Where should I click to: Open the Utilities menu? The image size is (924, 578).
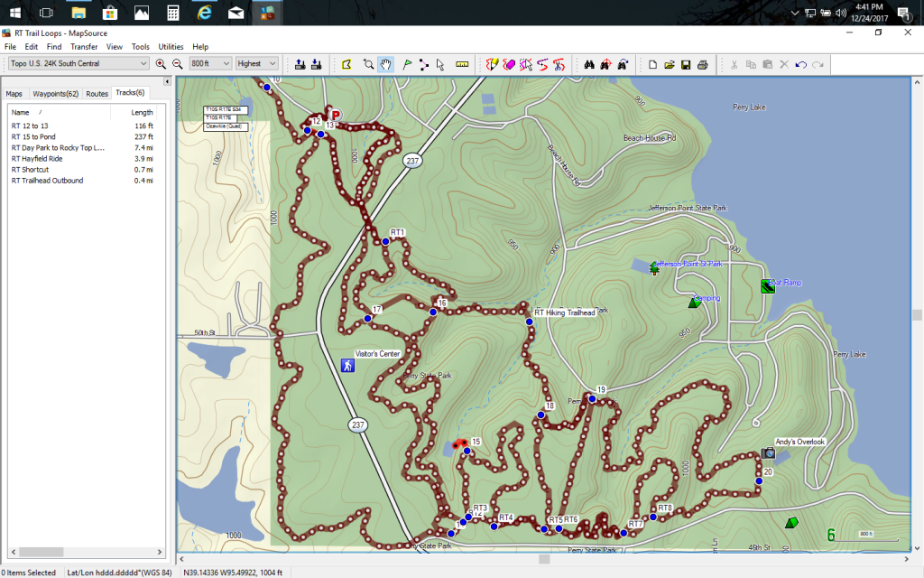(x=171, y=47)
